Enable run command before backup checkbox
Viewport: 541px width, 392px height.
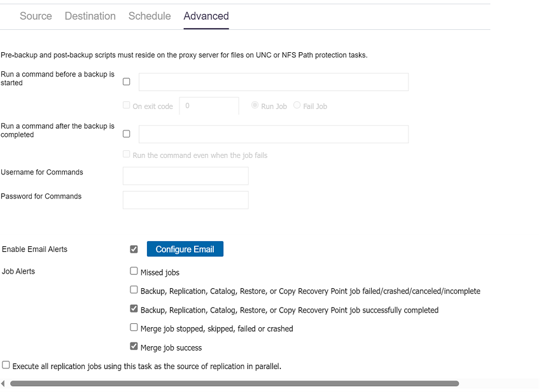126,82
